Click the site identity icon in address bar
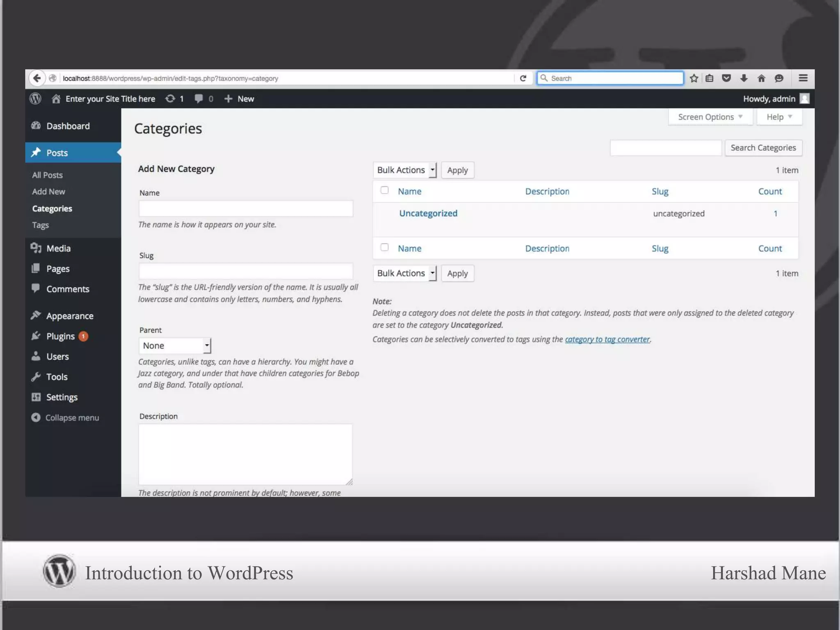Image resolution: width=840 pixels, height=630 pixels. [52, 78]
